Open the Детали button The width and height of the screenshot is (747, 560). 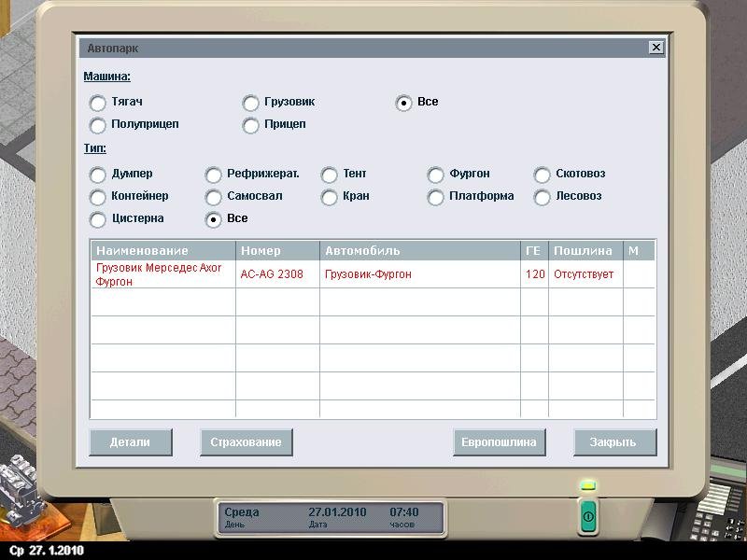130,442
